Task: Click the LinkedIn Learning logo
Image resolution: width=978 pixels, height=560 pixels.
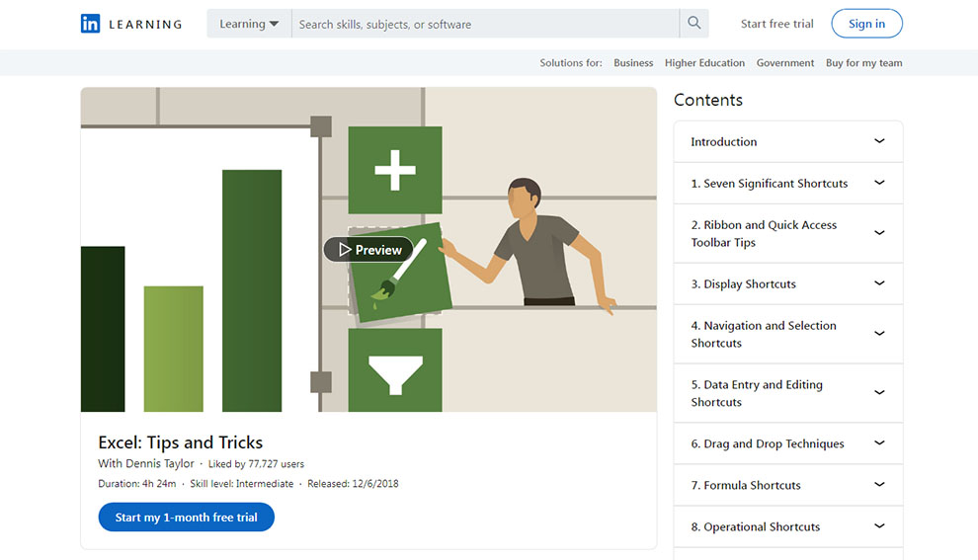Action: [x=131, y=24]
